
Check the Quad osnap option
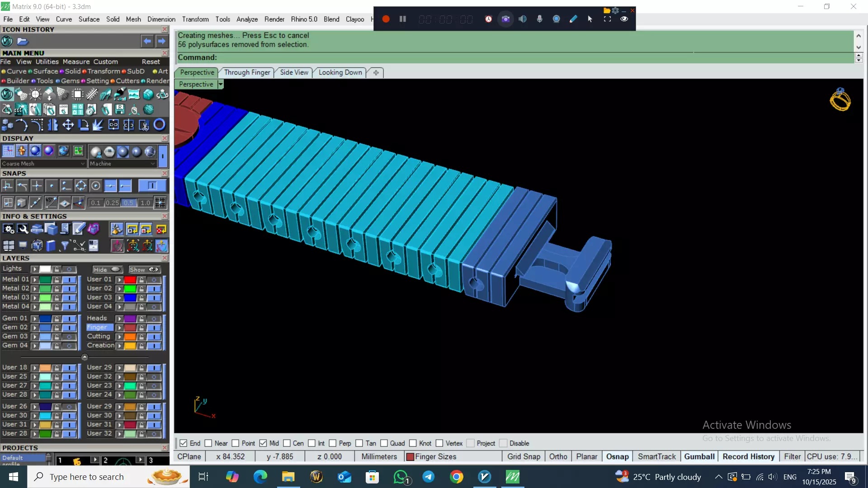[384, 443]
